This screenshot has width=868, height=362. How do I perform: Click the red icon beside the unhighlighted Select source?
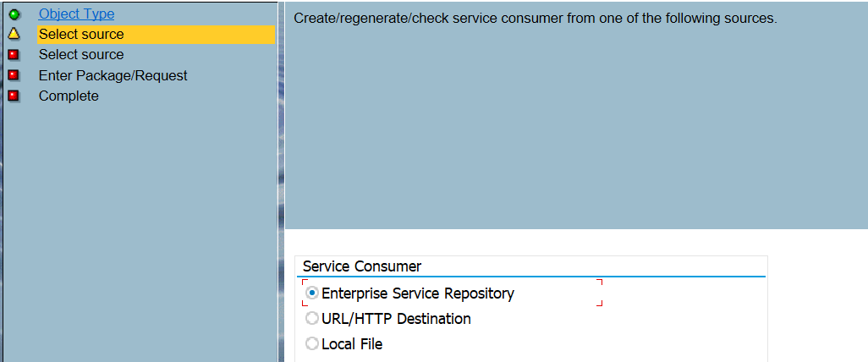pos(14,55)
